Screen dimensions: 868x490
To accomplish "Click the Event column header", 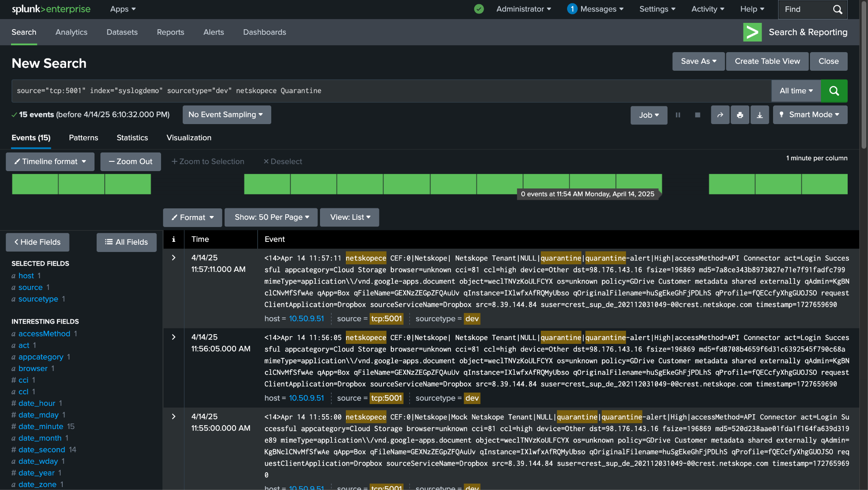I will pos(275,239).
